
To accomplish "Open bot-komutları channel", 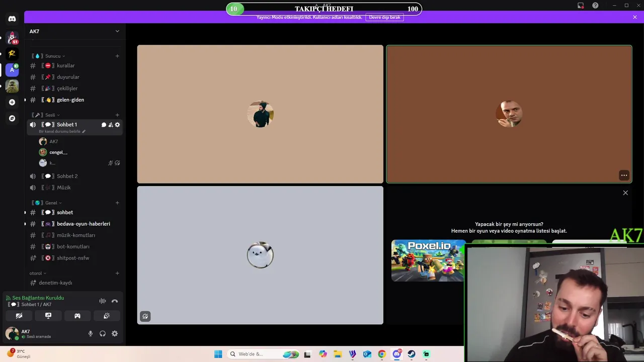I will (x=74, y=246).
